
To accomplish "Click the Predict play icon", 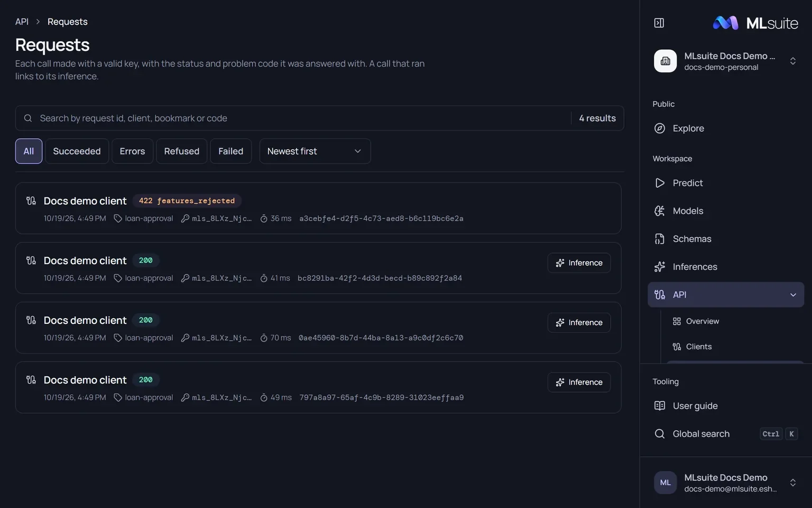I will pos(659,183).
